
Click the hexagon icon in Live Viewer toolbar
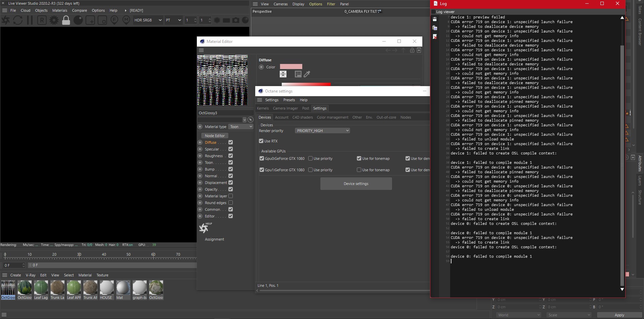click(217, 20)
